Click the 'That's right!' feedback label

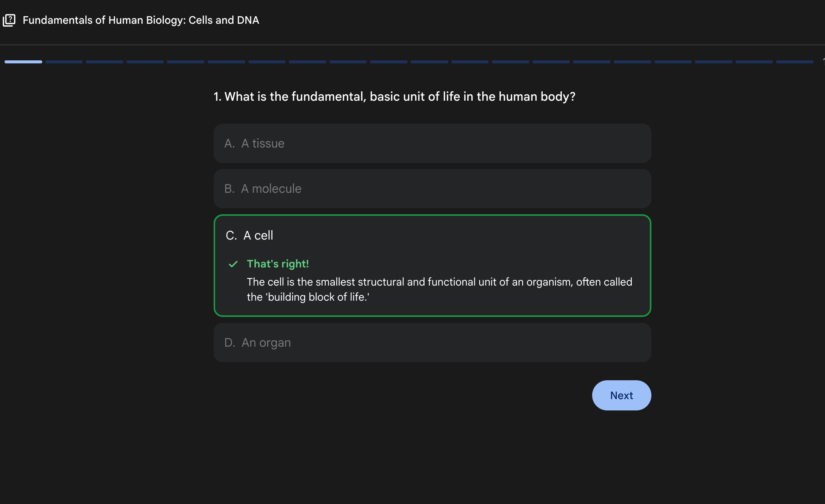tap(278, 264)
